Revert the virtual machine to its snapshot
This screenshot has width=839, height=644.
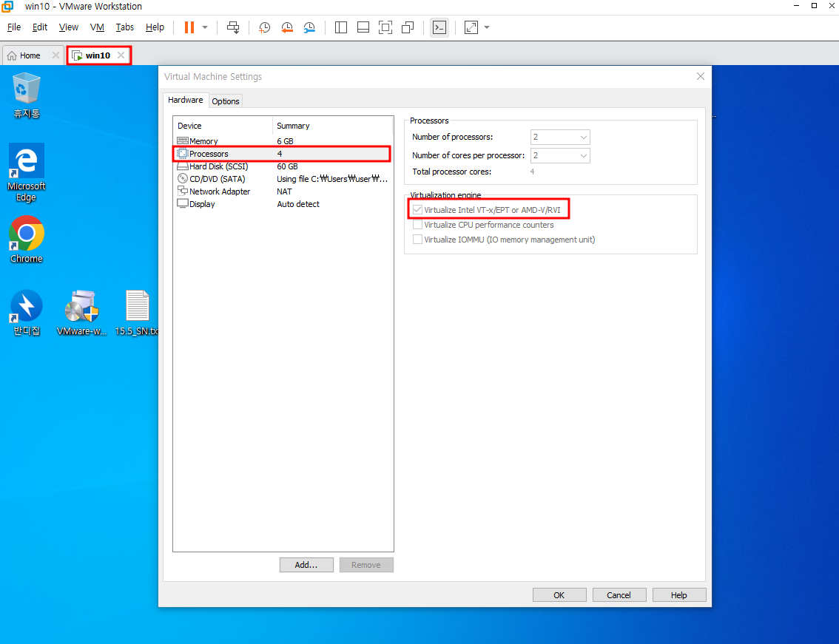coord(287,27)
